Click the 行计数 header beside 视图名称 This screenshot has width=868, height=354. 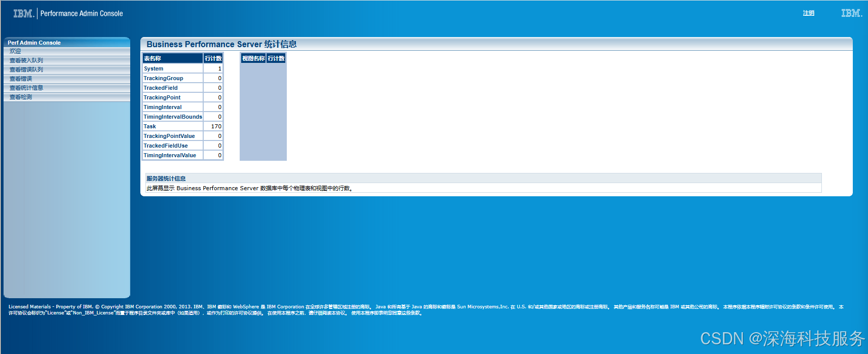(x=276, y=58)
